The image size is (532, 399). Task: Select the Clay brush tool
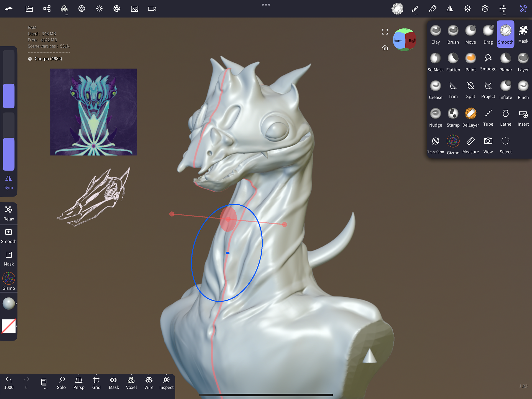(x=435, y=34)
